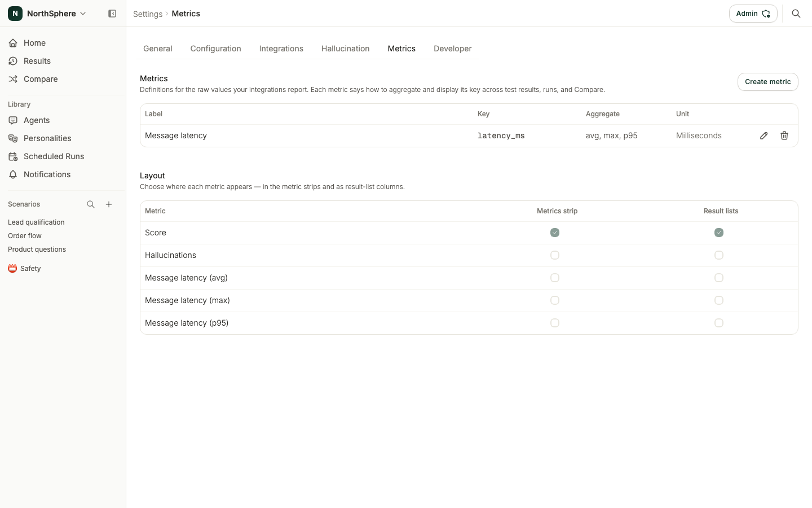Click Message latency (p95) row label
Screen dimensions: 812x508
187,323
